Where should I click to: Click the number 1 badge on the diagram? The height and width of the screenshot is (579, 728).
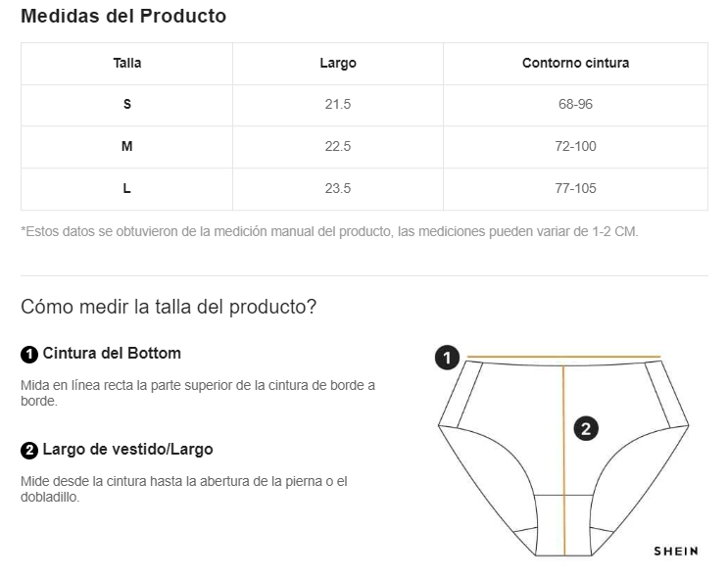click(x=447, y=358)
